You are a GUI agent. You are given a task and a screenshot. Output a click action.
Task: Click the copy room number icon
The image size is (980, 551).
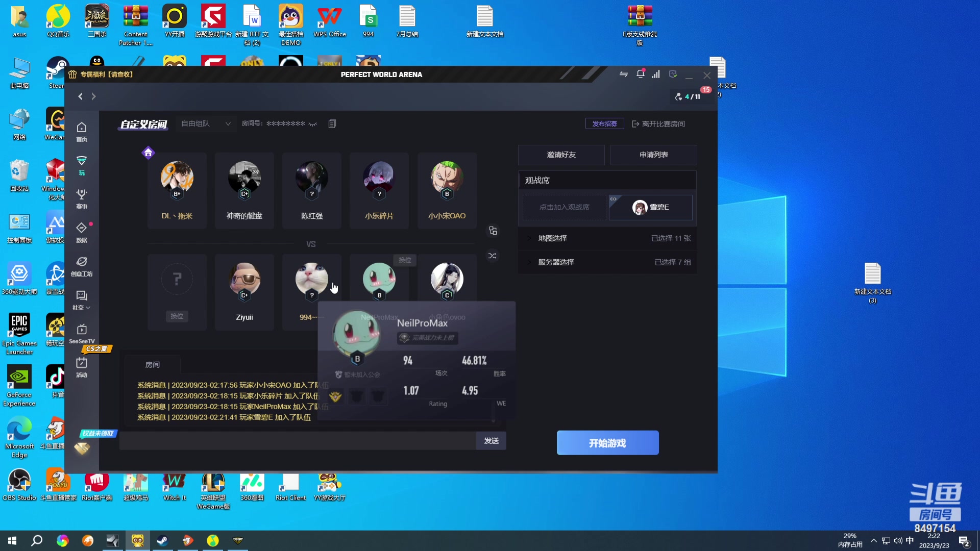click(x=332, y=124)
